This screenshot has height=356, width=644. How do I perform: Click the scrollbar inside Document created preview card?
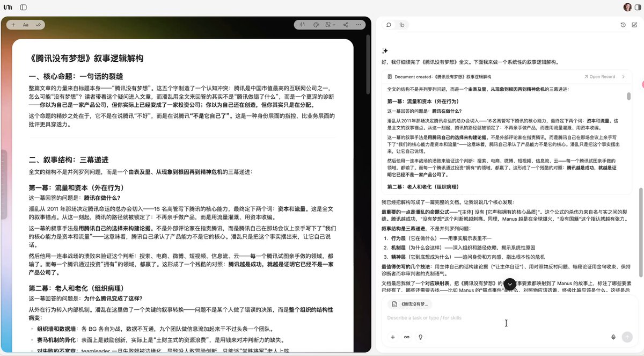tap(629, 96)
